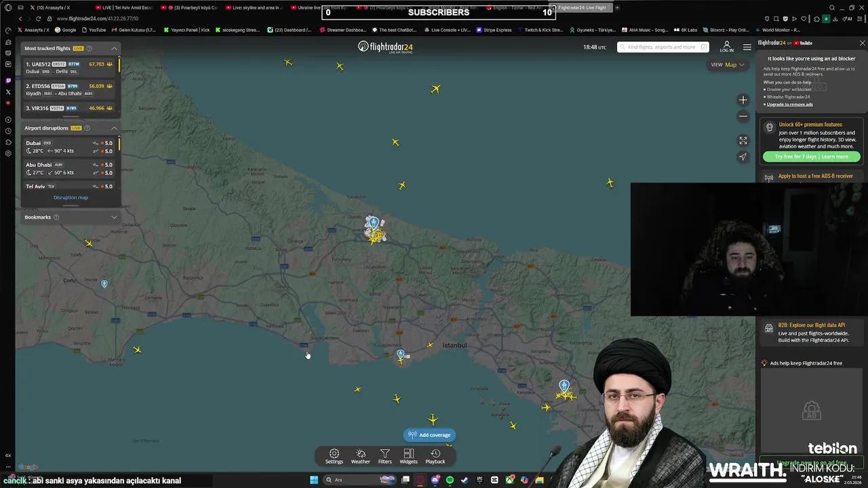Viewport: 868px width, 488px height.
Task: Center map on my location arrow
Action: 743,157
